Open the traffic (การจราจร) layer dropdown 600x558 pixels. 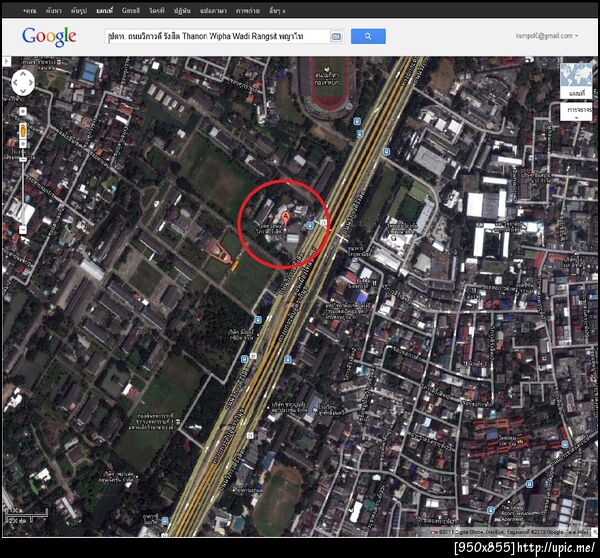(576, 112)
